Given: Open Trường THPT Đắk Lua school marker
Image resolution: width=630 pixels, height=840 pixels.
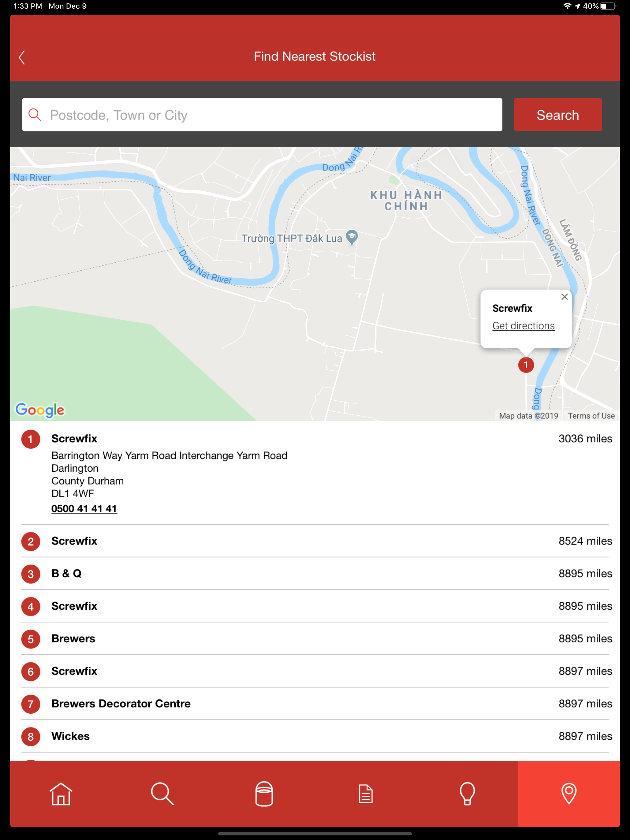Looking at the screenshot, I should 352,237.
